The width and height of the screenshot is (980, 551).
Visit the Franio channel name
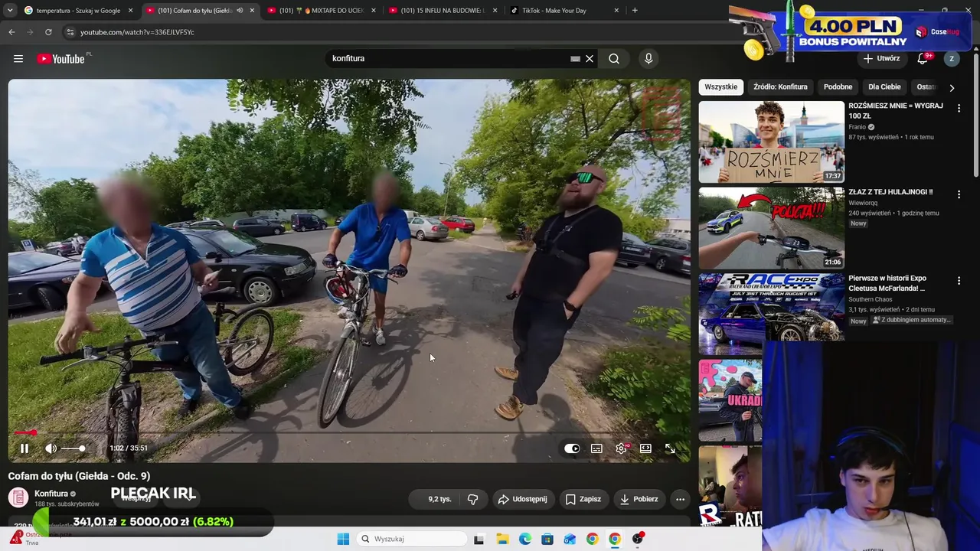click(857, 127)
